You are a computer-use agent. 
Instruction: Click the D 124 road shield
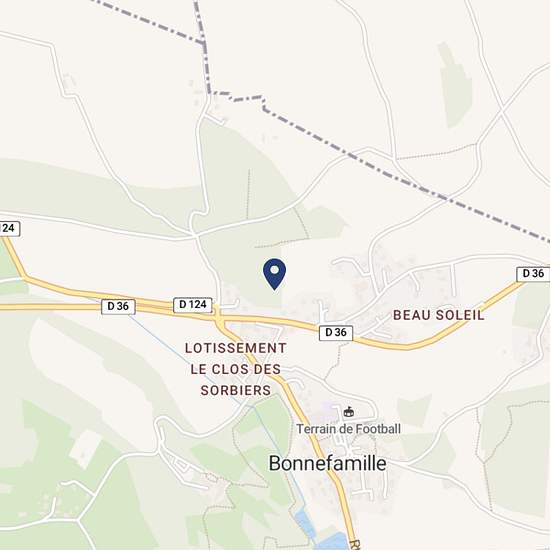(193, 304)
